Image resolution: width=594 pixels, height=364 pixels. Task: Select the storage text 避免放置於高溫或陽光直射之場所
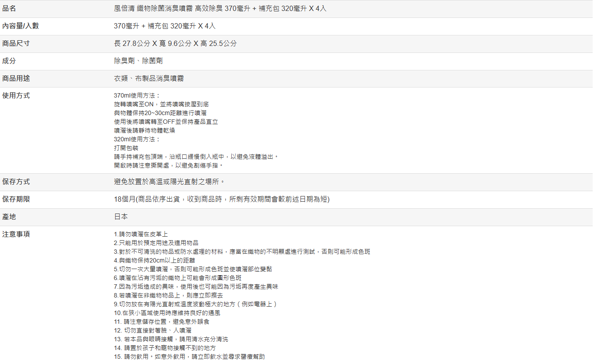pos(170,182)
